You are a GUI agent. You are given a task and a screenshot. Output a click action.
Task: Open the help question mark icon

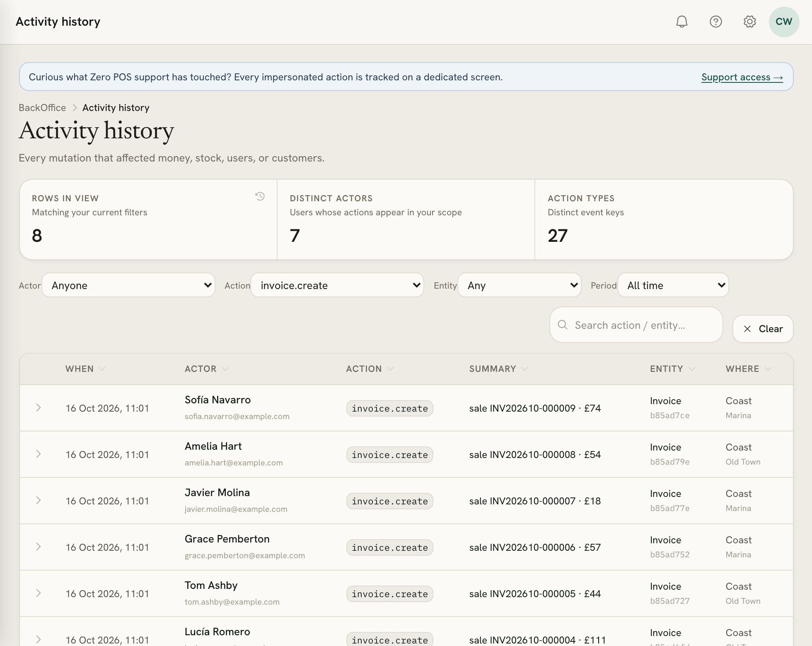[715, 22]
